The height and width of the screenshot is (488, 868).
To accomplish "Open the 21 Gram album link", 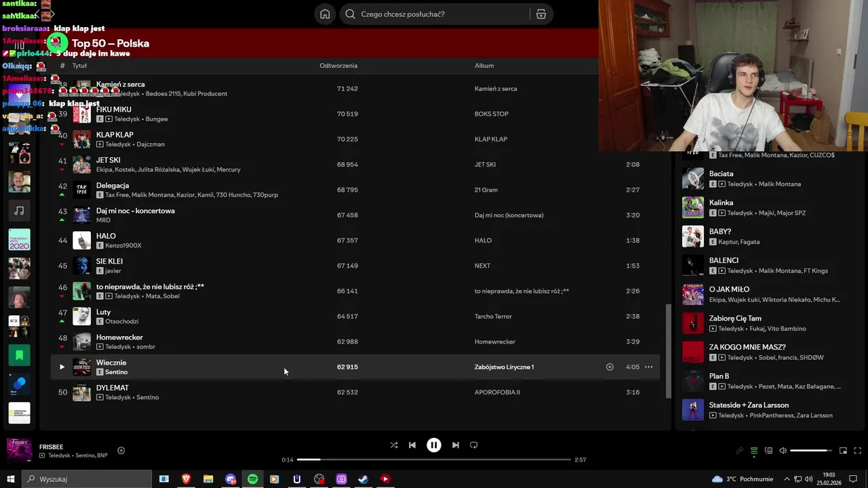I will [x=486, y=190].
